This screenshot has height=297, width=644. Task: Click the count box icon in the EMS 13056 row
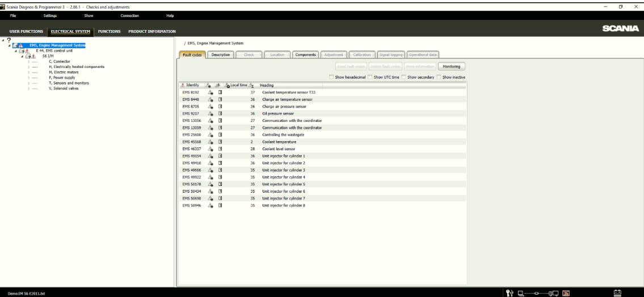click(x=220, y=121)
